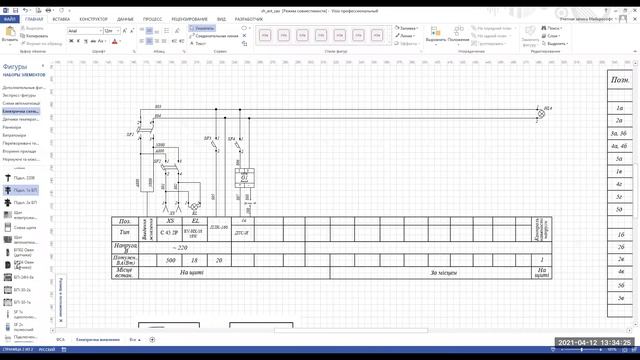
Task: Click the Save icon in quick access toolbar
Action: point(15,10)
